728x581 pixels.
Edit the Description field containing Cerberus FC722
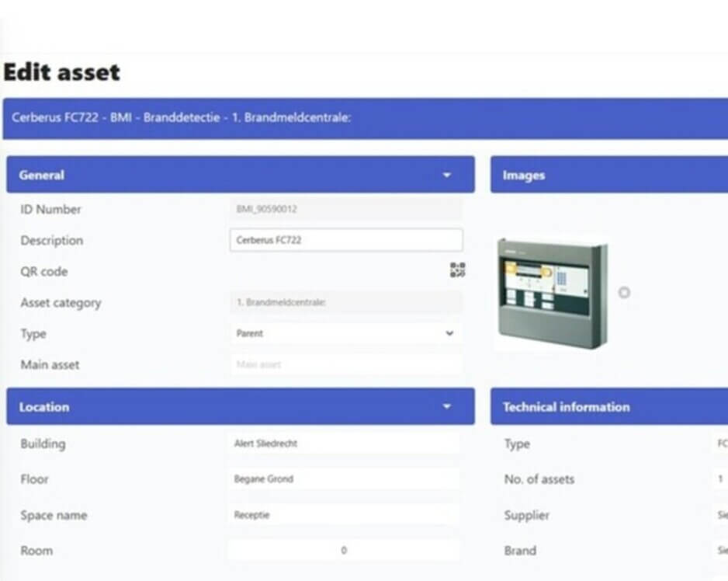pos(345,239)
